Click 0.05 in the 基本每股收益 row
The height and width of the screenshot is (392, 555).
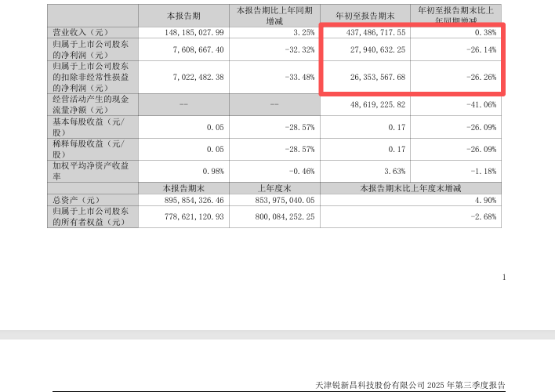[x=216, y=127]
